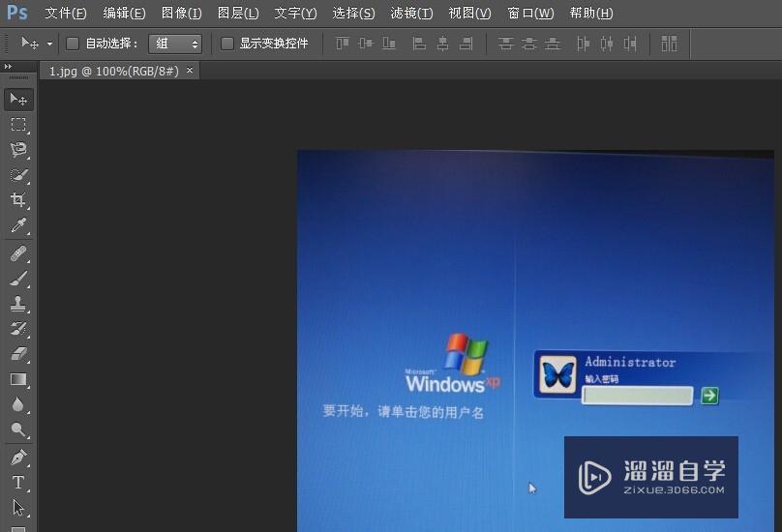Viewport: 782px width, 532px height.
Task: Click the Align Right Edges icon
Action: point(466,44)
